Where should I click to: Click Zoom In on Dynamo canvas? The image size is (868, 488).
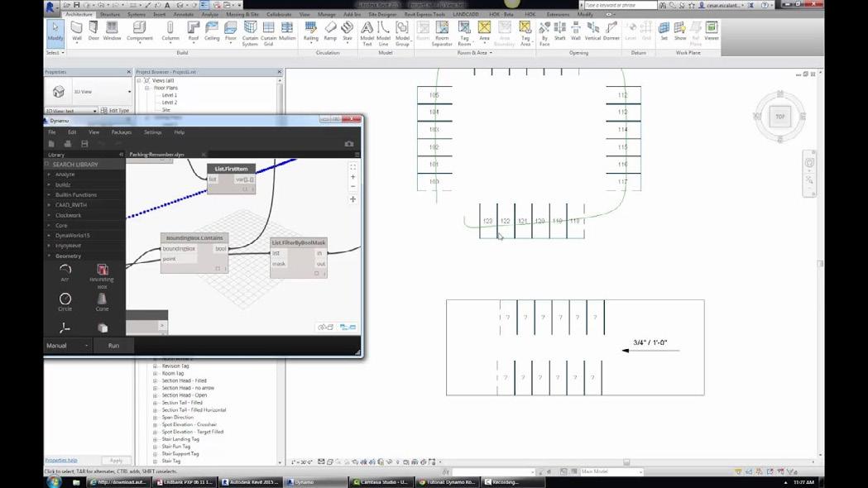[x=352, y=177]
